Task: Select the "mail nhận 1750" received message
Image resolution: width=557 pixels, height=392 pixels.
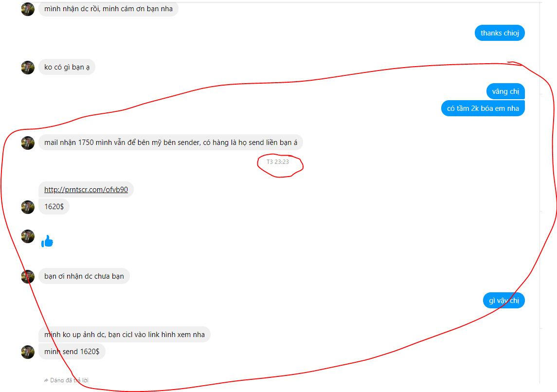Action: (171, 143)
